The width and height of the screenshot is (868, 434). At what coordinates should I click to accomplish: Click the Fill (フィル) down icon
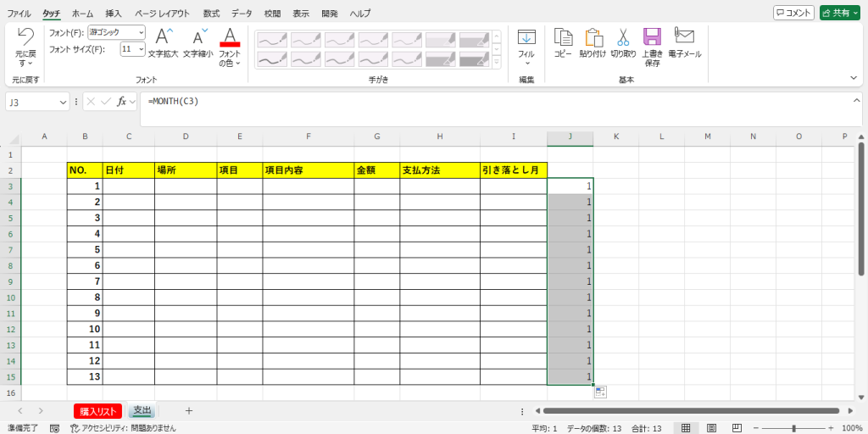click(x=526, y=37)
